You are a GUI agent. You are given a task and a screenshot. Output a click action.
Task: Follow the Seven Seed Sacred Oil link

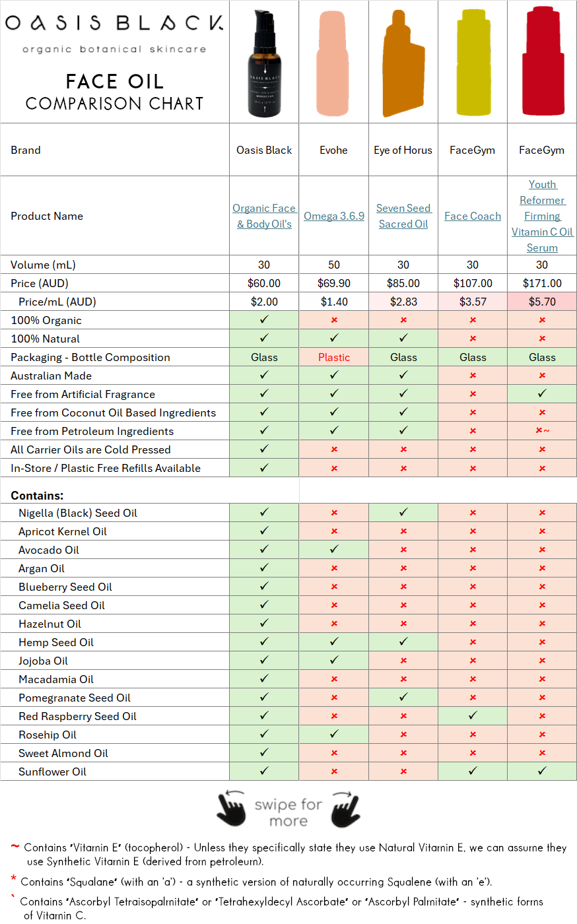403,216
